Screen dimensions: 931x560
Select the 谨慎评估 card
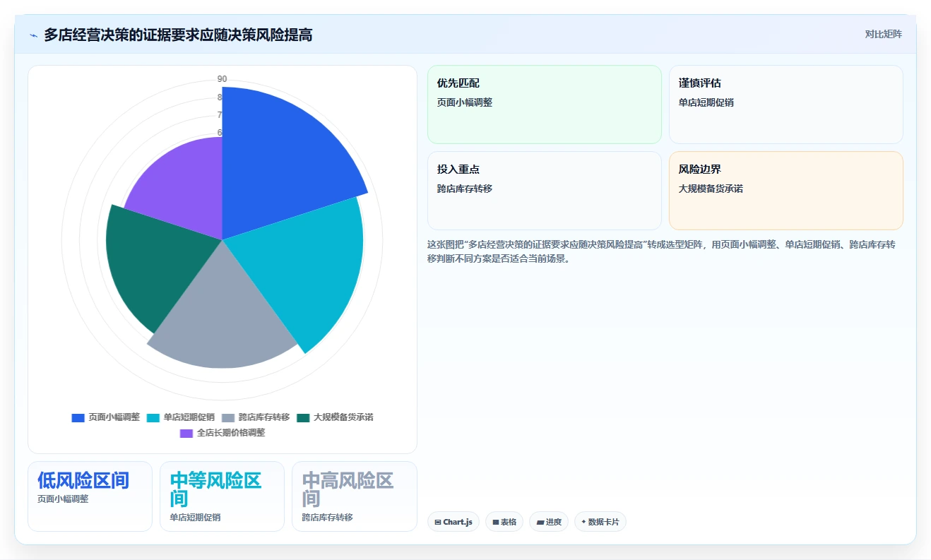786,105
